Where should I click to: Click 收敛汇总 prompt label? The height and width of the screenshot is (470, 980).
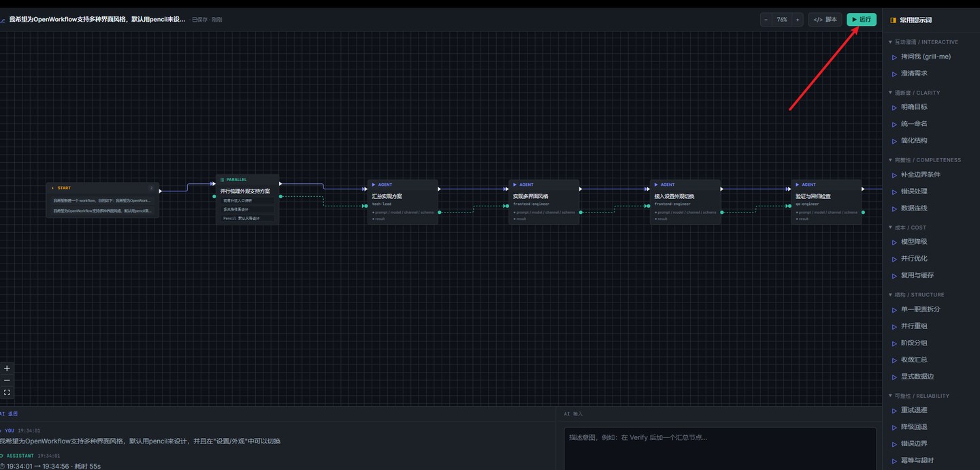pos(914,360)
